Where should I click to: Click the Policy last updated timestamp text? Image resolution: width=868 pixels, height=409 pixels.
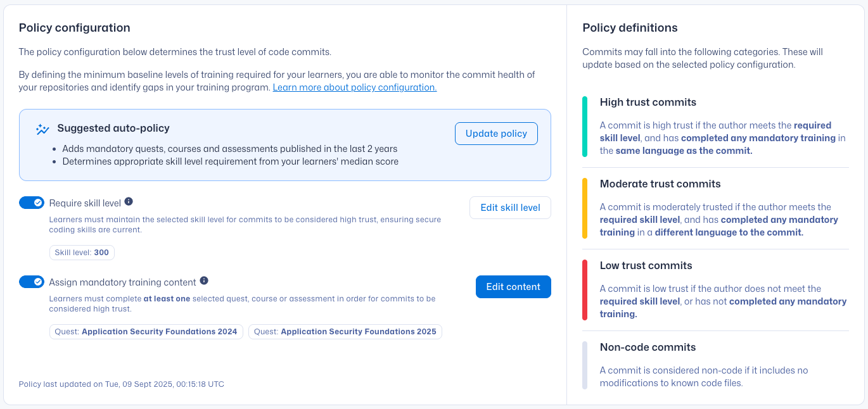pos(121,384)
